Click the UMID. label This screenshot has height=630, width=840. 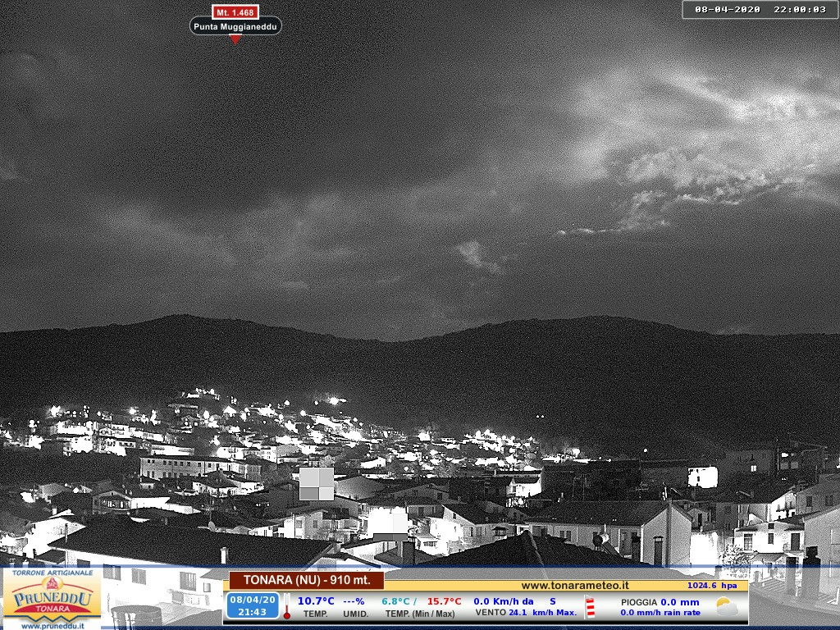tap(355, 614)
